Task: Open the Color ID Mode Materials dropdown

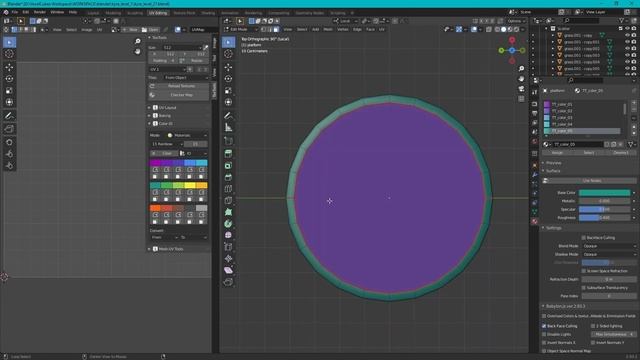Action: click(187, 135)
